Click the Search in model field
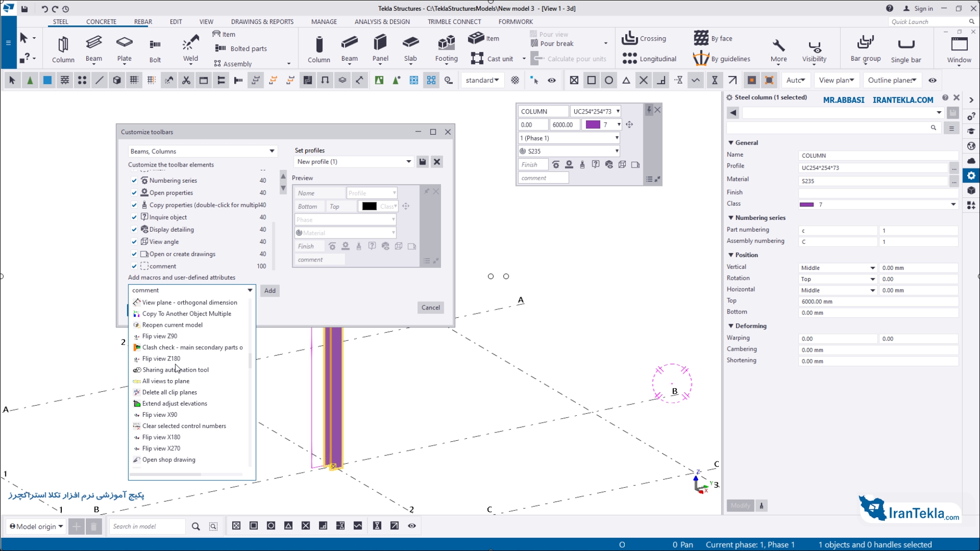 pos(147,527)
